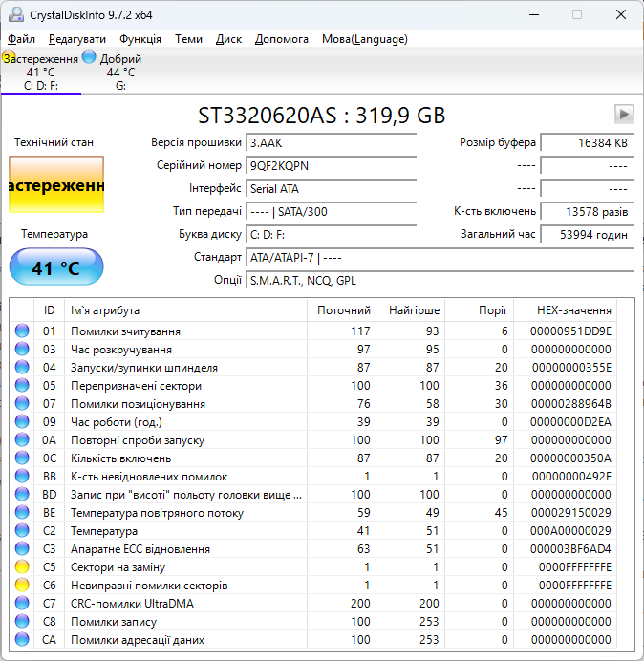
Task: Click the Поріг column header
Action: click(479, 310)
